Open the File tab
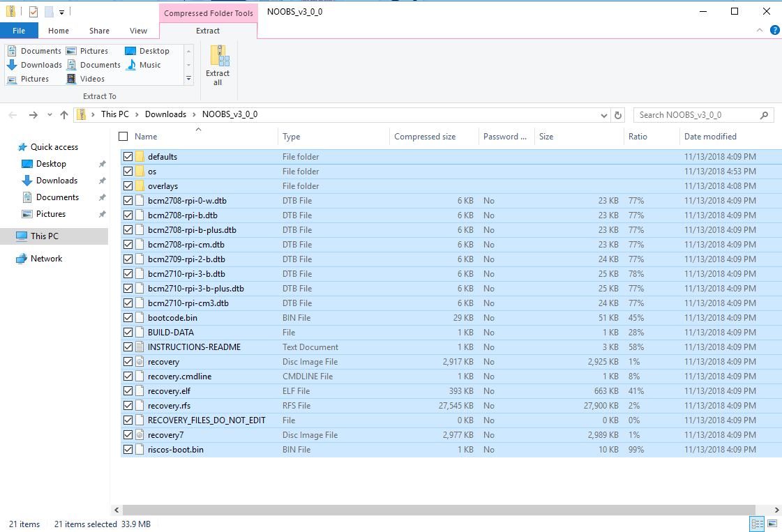Image resolution: width=782 pixels, height=532 pixels. (19, 31)
